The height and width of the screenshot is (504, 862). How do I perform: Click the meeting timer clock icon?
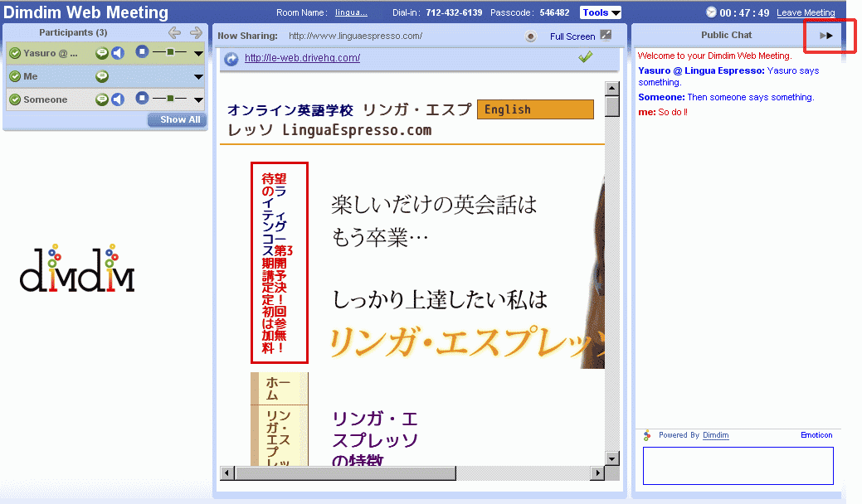[x=711, y=12]
